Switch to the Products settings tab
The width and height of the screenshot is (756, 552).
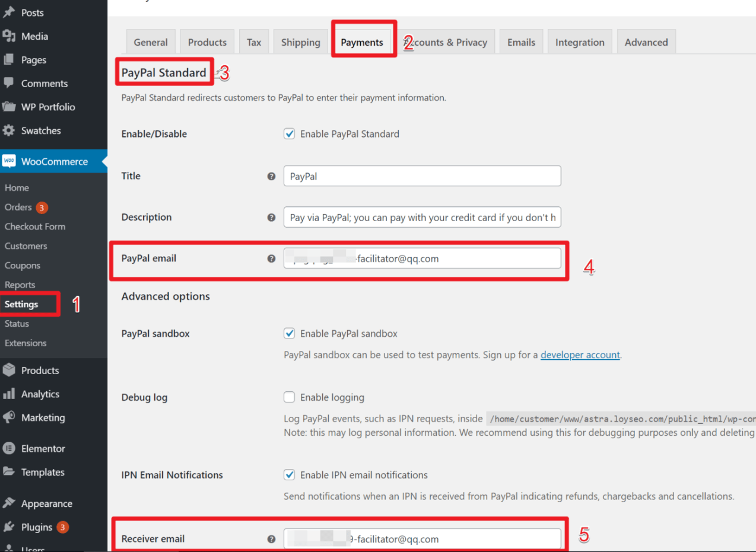click(x=207, y=42)
